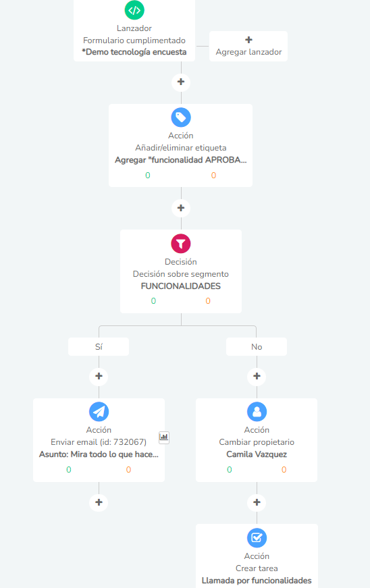Select the Sí branch label
Viewport: 370px width, 588px height.
pos(99,346)
